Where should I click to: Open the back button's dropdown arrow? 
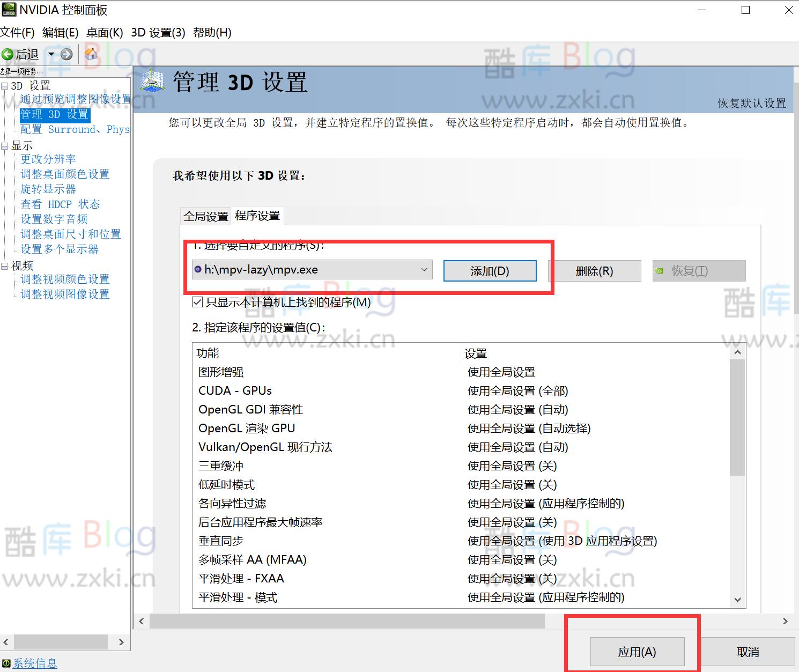click(51, 54)
